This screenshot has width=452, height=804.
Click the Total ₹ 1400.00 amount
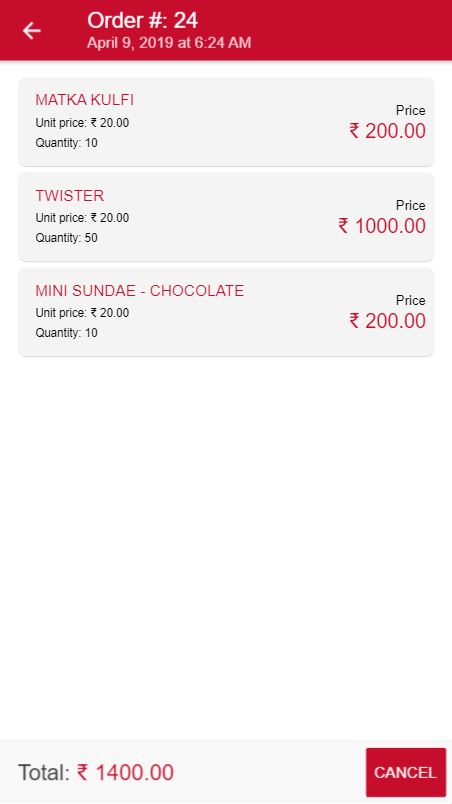[x=125, y=772]
